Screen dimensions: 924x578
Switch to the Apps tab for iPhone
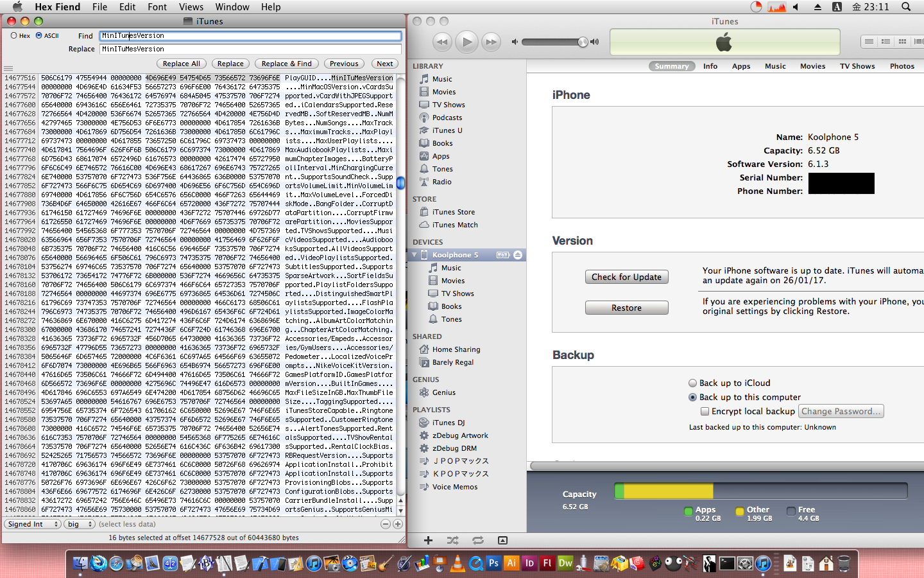pyautogui.click(x=740, y=66)
